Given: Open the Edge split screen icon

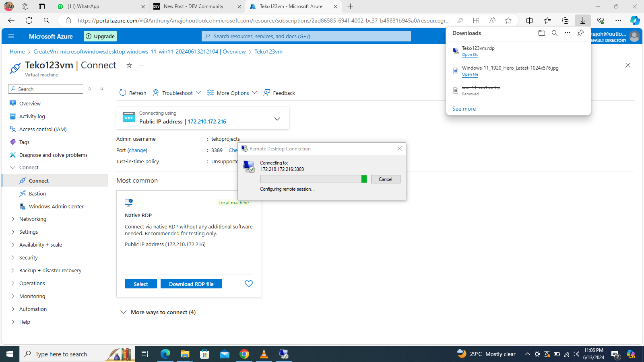Looking at the screenshot, I should tap(530, 21).
